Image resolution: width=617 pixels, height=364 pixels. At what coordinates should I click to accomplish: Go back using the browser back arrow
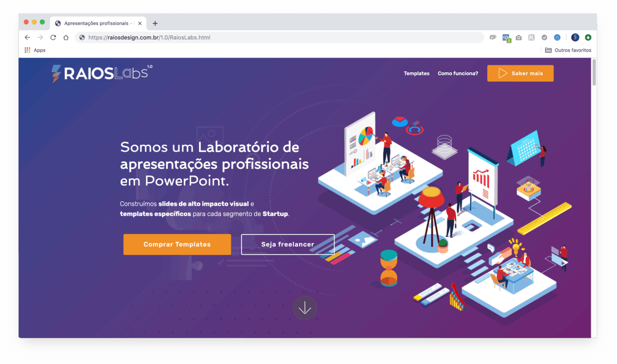[x=27, y=37]
